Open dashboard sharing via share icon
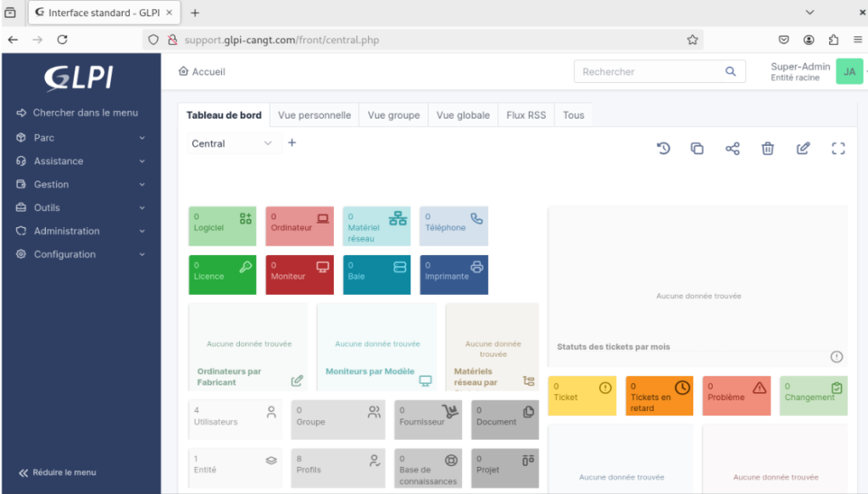 (x=732, y=148)
